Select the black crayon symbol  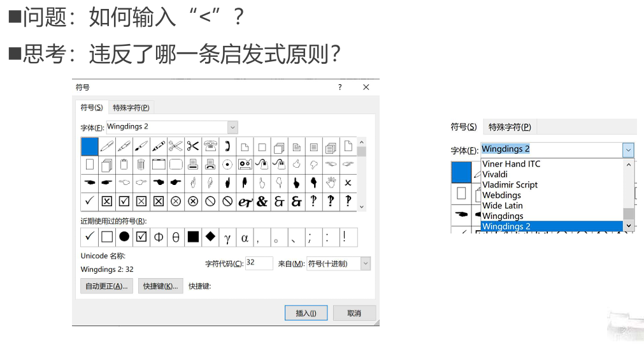[x=158, y=146]
